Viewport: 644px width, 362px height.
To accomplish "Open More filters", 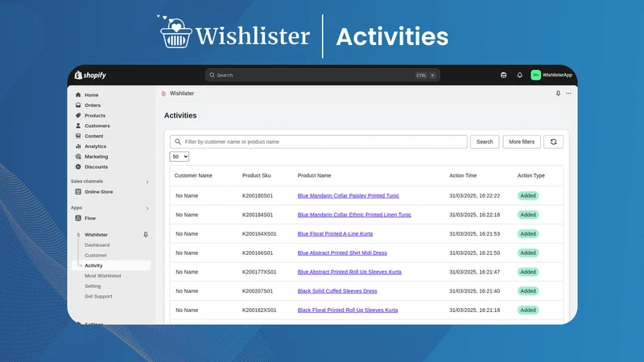I will pos(522,142).
